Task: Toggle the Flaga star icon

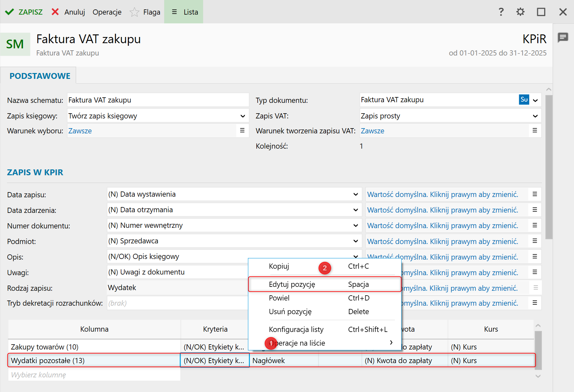Action: point(134,12)
